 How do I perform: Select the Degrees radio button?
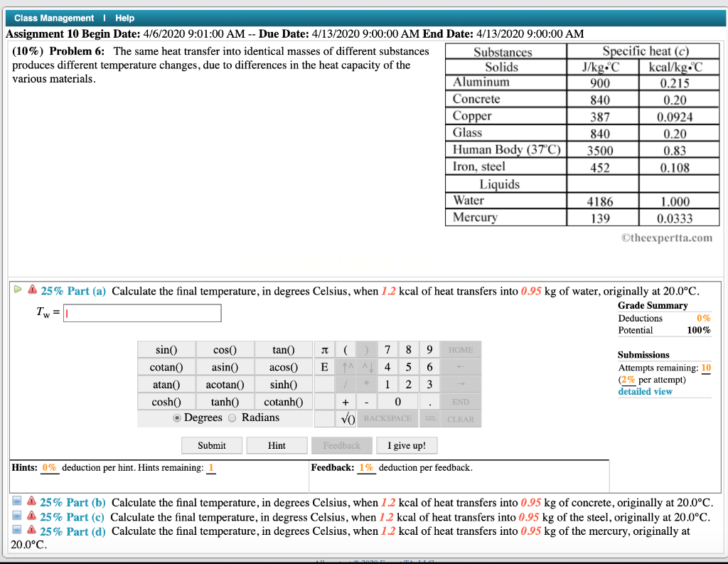[176, 417]
